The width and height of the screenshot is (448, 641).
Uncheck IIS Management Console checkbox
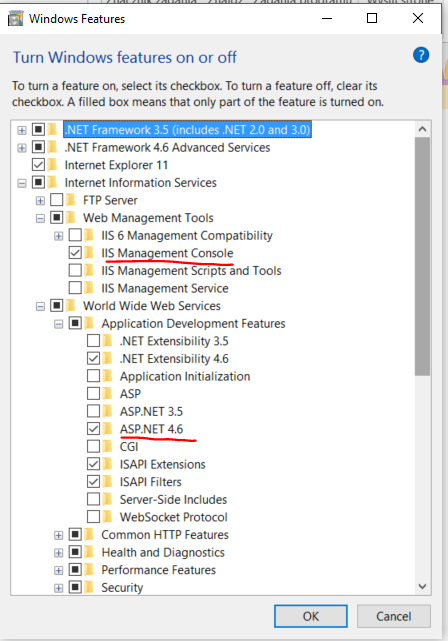(75, 253)
